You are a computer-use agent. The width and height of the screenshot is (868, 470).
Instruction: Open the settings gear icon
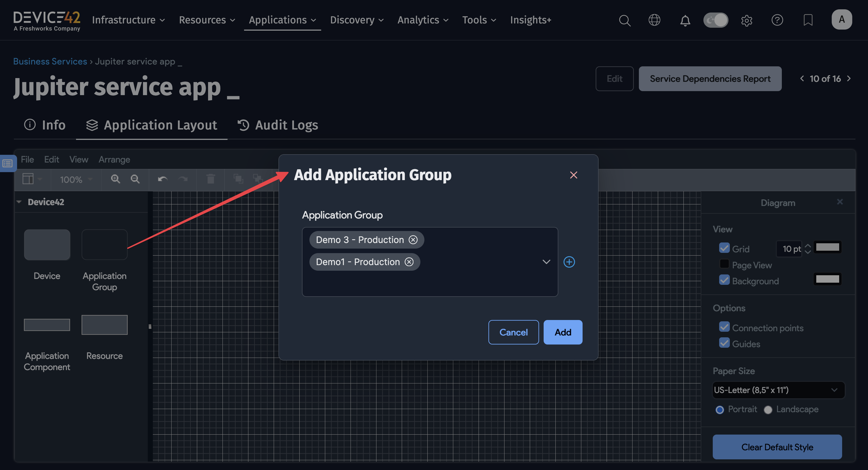[747, 20]
